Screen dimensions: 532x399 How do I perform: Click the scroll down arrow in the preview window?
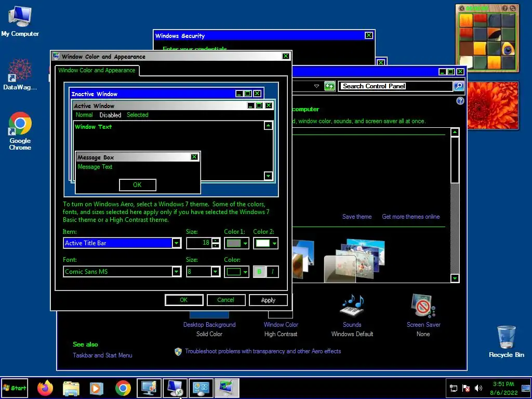click(x=268, y=176)
